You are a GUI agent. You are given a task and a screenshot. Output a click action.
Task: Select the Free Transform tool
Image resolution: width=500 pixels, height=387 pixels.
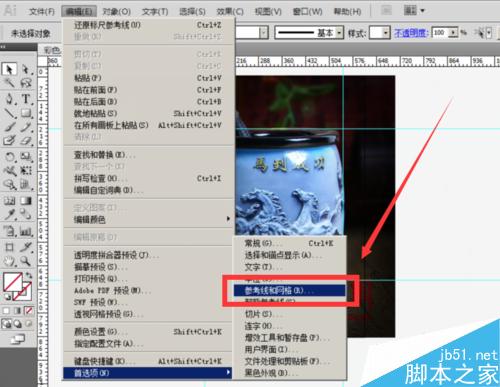coord(26,171)
